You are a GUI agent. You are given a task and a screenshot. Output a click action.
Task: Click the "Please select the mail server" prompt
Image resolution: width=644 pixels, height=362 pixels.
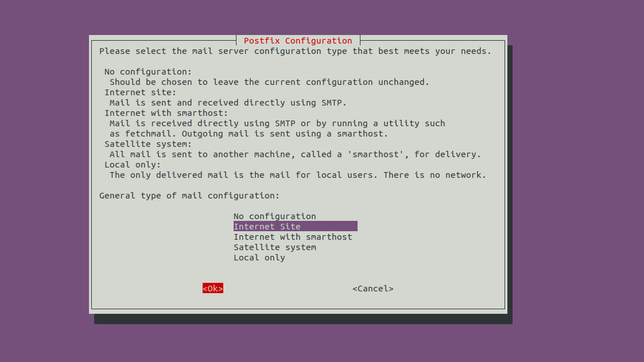tap(295, 51)
